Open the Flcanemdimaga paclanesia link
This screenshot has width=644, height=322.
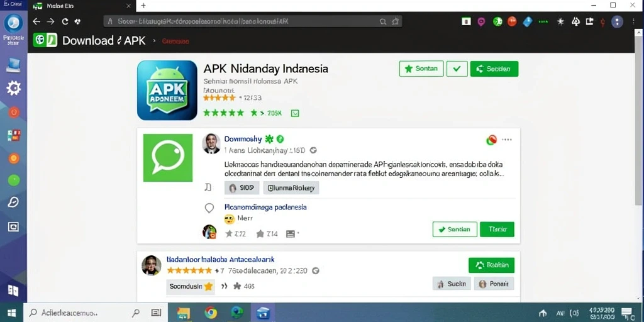(266, 207)
